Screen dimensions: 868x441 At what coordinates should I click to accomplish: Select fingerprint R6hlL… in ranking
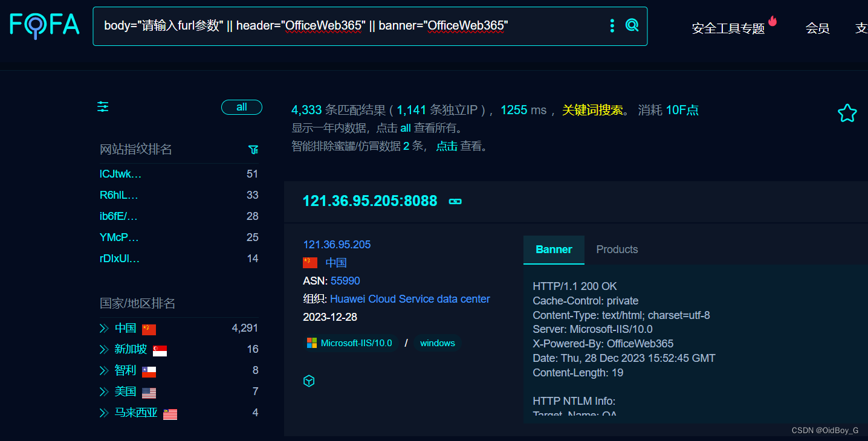pyautogui.click(x=119, y=195)
